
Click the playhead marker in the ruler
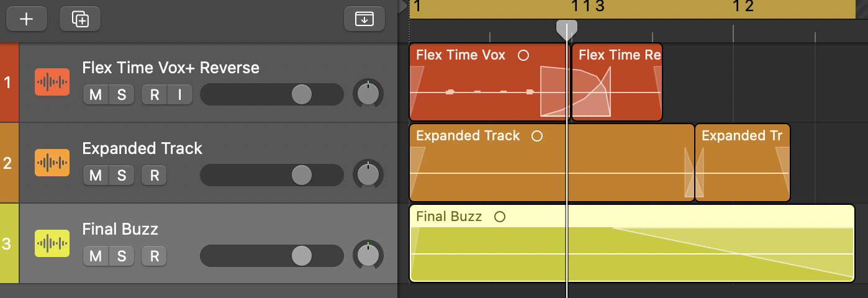point(566,30)
